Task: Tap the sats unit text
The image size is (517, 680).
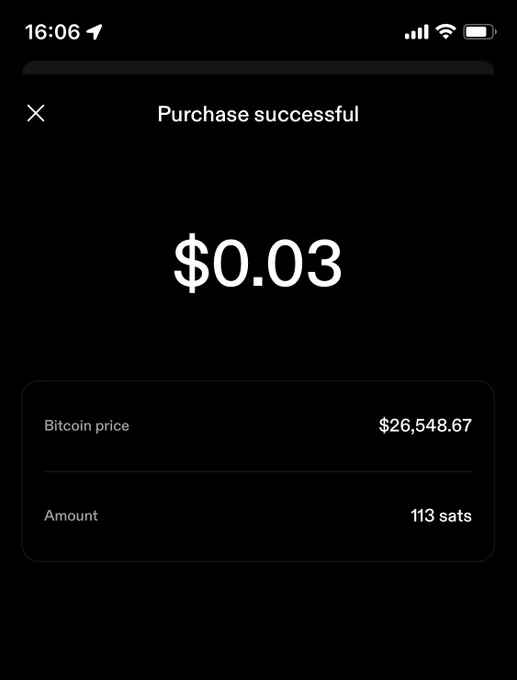Action: 455,516
